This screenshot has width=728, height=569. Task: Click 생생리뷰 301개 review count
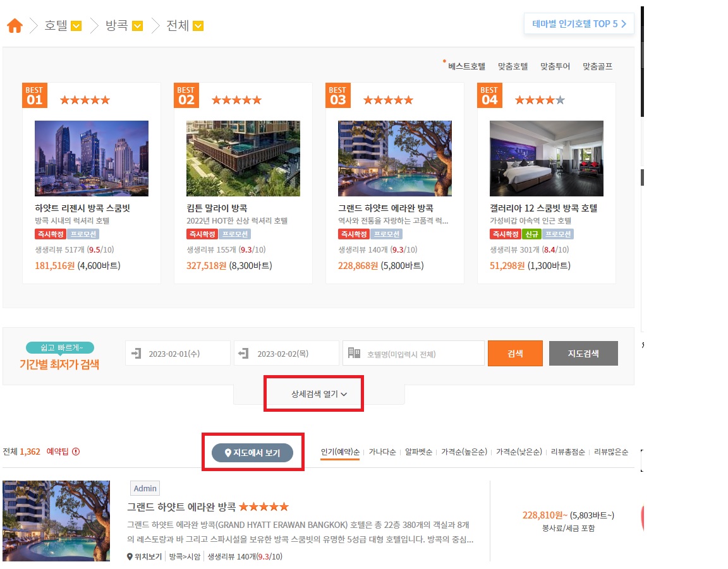530,249
